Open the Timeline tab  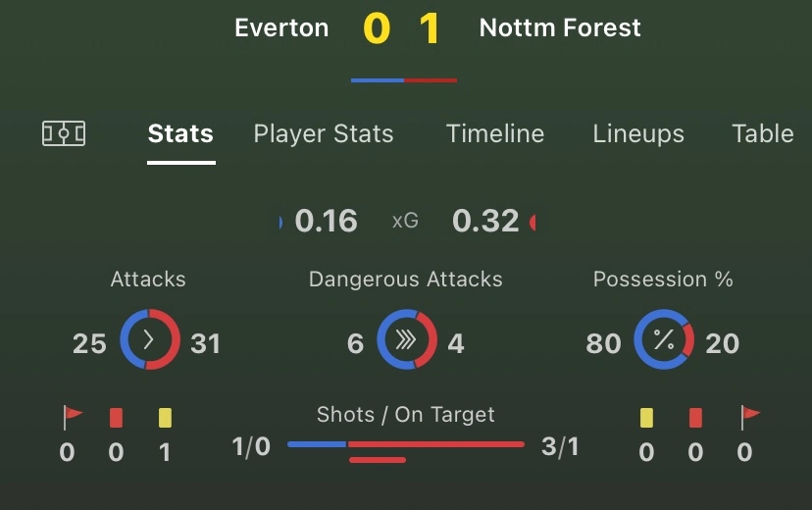click(495, 134)
